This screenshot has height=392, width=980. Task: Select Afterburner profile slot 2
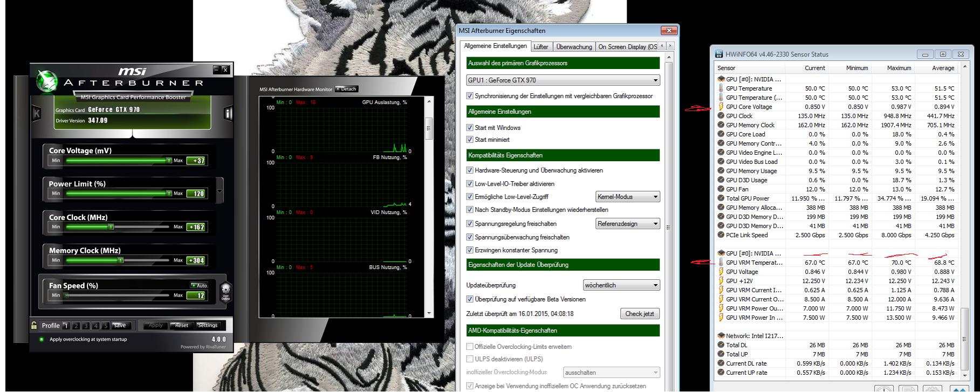76,326
